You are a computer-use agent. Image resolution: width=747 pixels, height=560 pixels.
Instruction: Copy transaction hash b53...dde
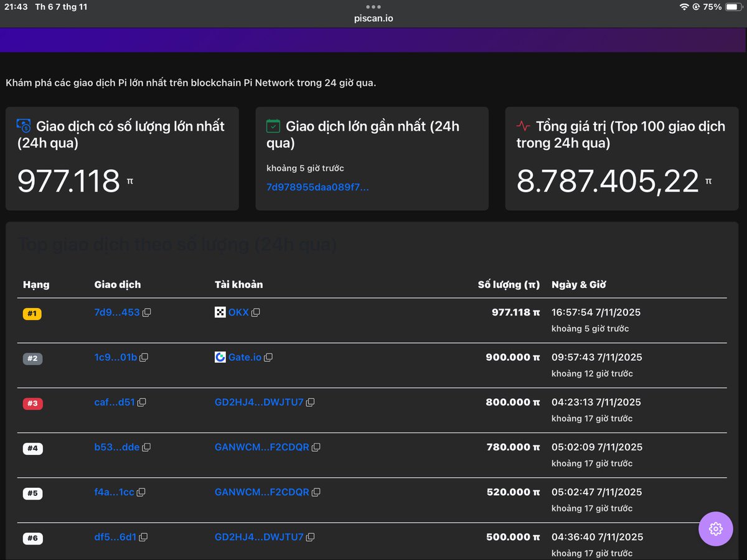coord(147,447)
